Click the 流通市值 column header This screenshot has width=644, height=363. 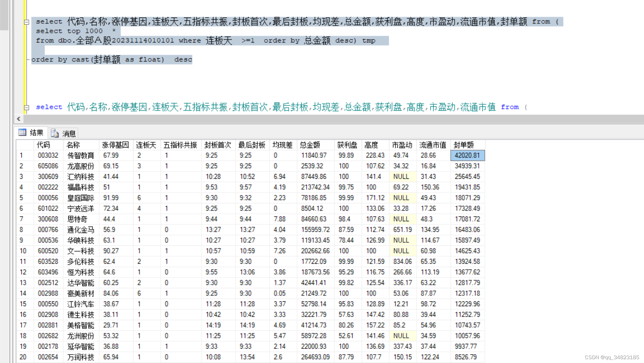pyautogui.click(x=432, y=145)
